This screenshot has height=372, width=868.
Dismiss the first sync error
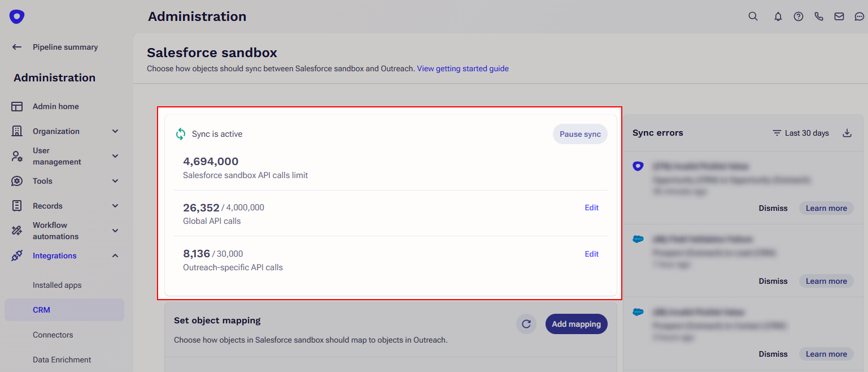(773, 208)
